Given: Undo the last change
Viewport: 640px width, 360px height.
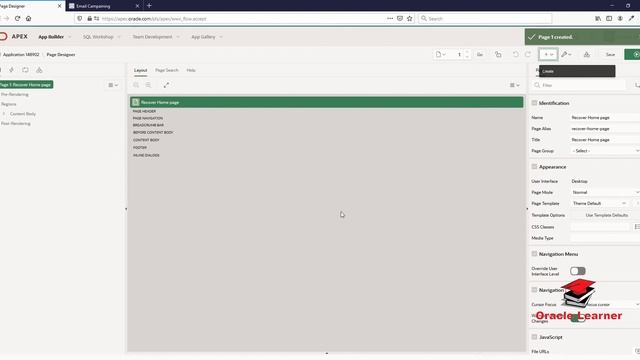Looking at the screenshot, I should point(516,54).
